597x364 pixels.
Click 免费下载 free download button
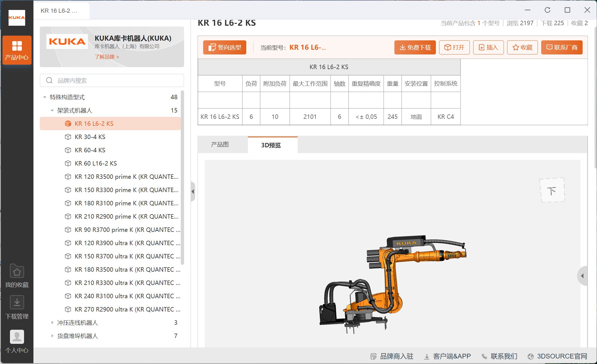click(x=415, y=48)
